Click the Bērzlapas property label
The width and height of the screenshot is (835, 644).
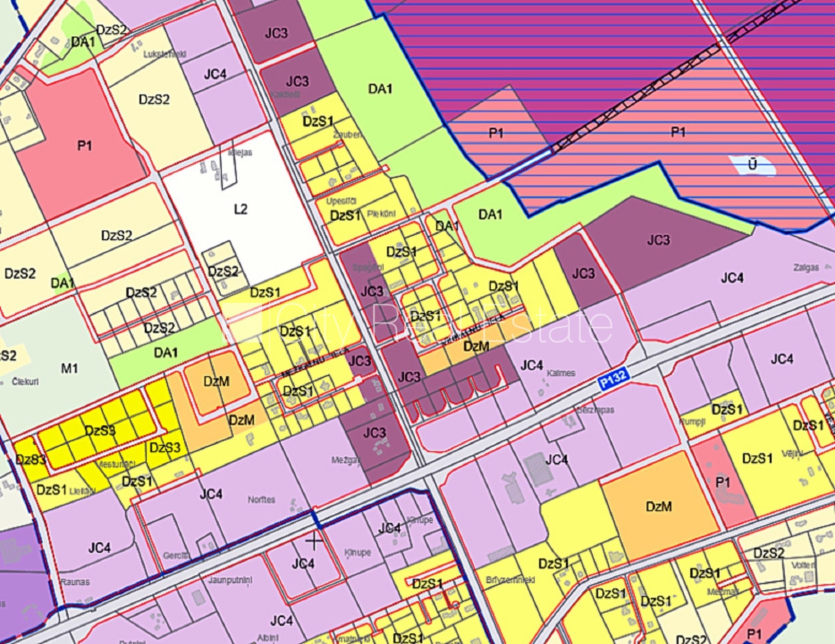595,410
